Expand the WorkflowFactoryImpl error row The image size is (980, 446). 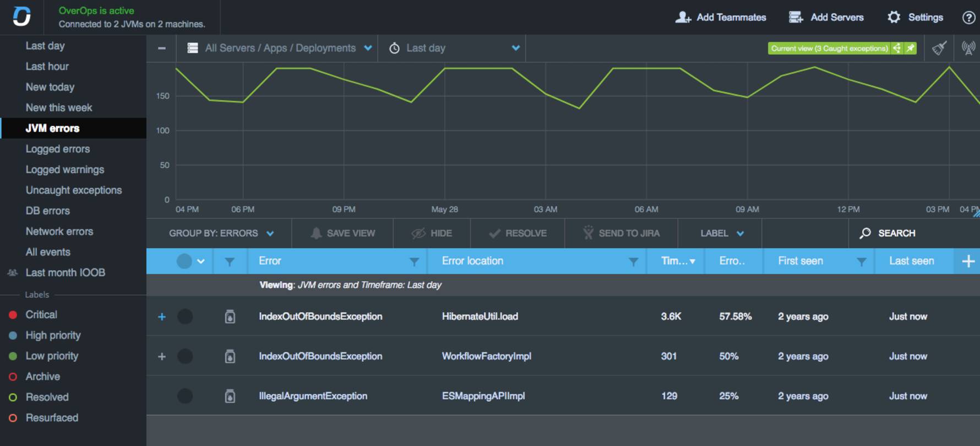click(162, 356)
